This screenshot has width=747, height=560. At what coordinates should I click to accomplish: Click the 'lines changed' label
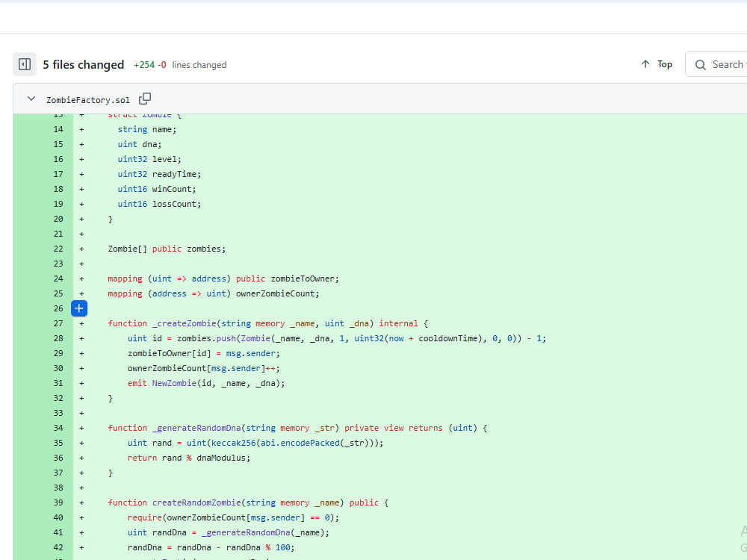[x=199, y=65]
